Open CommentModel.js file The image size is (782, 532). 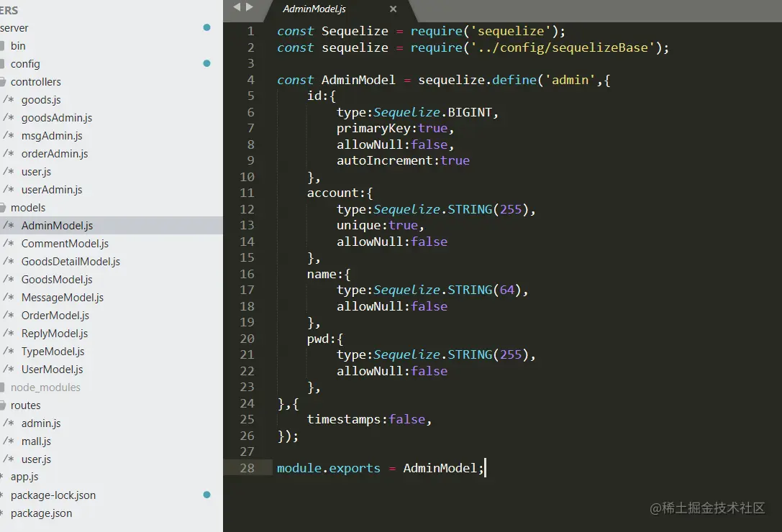(x=65, y=243)
